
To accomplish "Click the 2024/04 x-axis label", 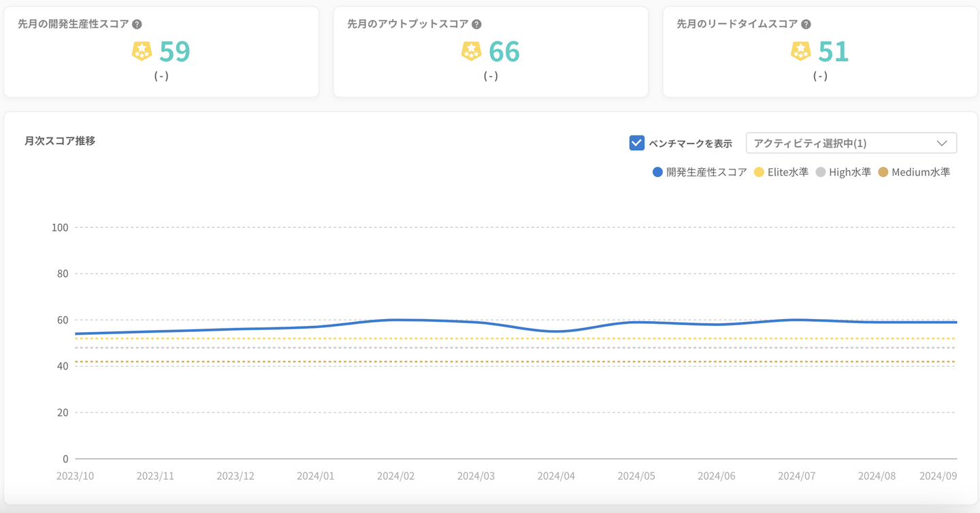I will click(556, 476).
